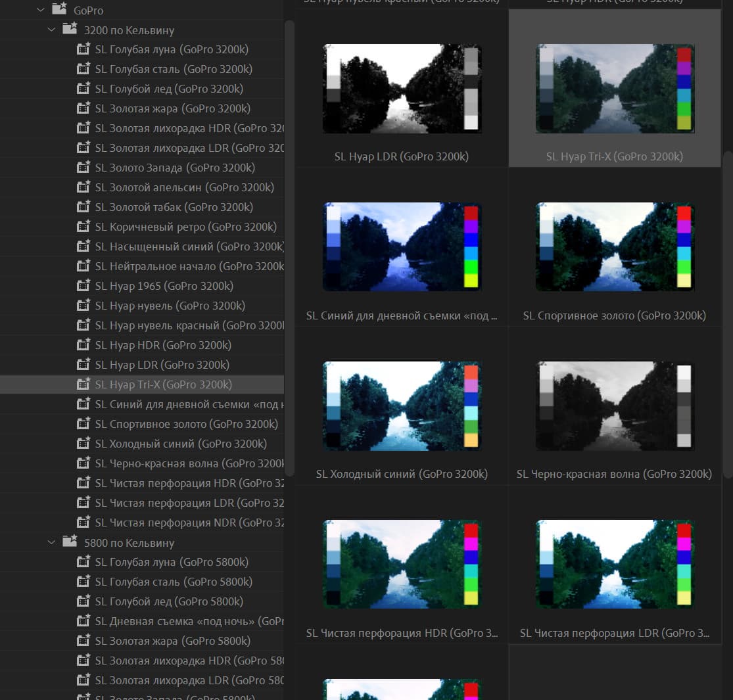
Task: Click preset icon for SL Чистая перфорация NDR
Action: [x=83, y=521]
